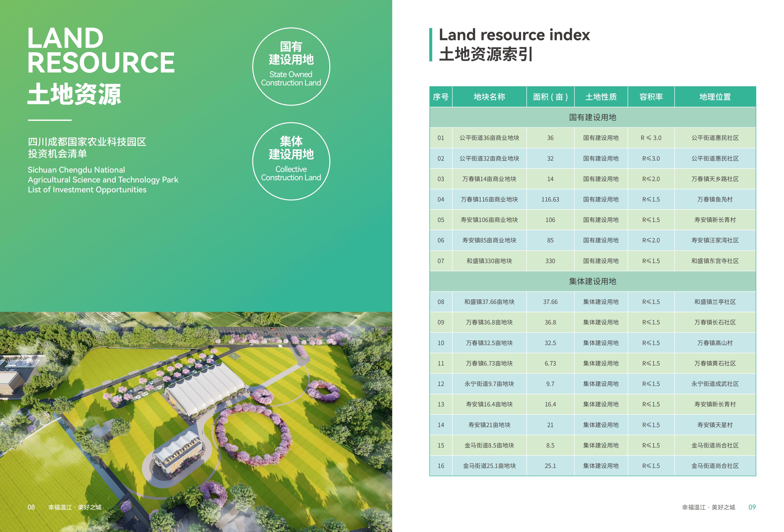Screen dimensions: 784x532
Task: Click the 国有建设用地 section row
Action: (x=592, y=117)
